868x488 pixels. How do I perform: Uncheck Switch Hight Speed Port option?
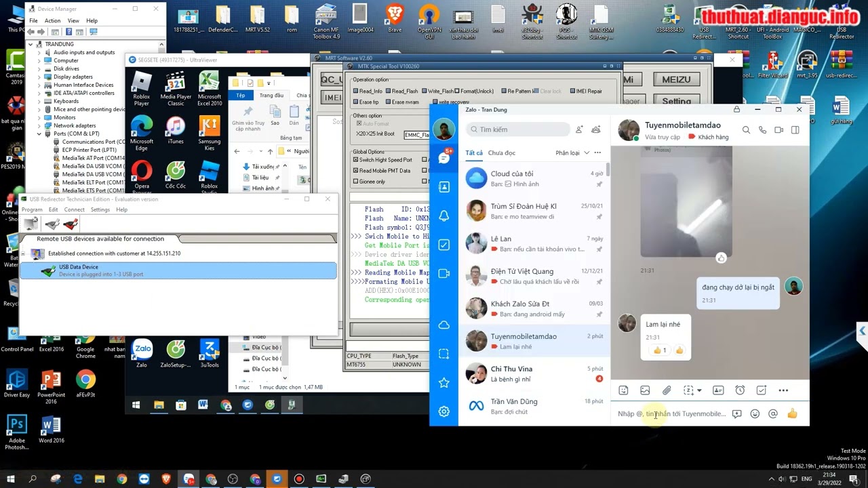(x=355, y=160)
